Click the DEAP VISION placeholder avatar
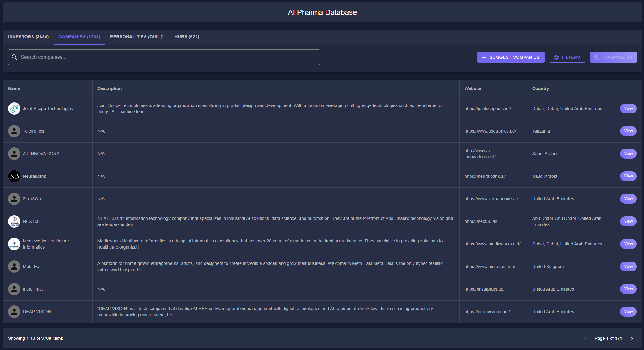This screenshot has height=350, width=644. [14, 312]
